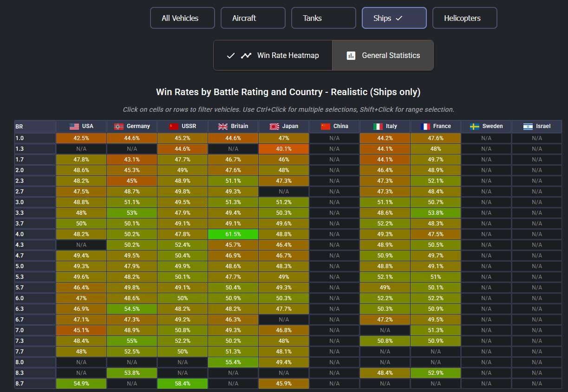
Task: Click the China flag icon in the header
Action: tap(326, 126)
